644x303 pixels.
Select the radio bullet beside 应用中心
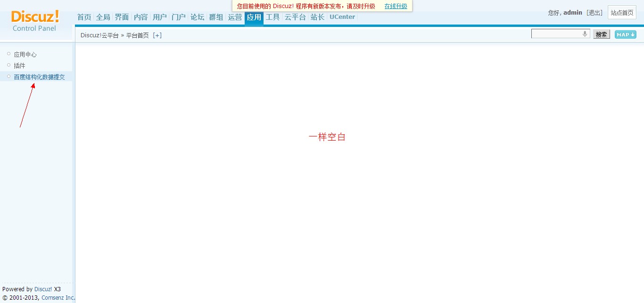[8, 53]
